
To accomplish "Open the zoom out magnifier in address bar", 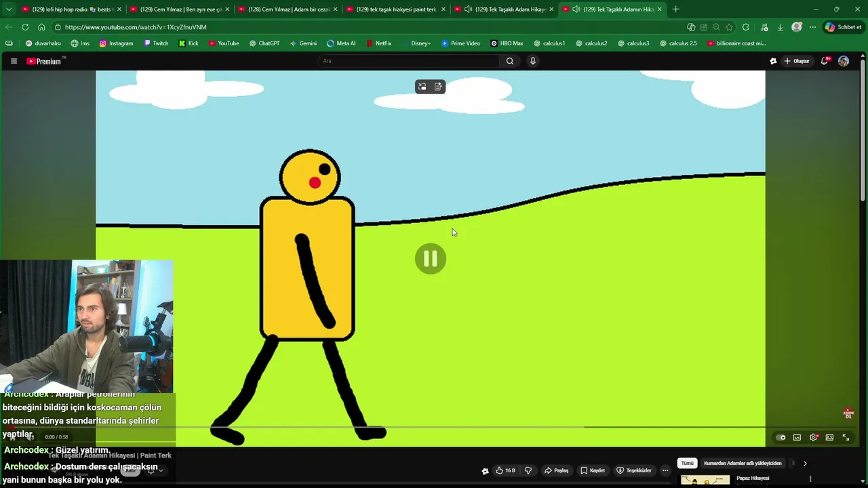I will point(716,27).
